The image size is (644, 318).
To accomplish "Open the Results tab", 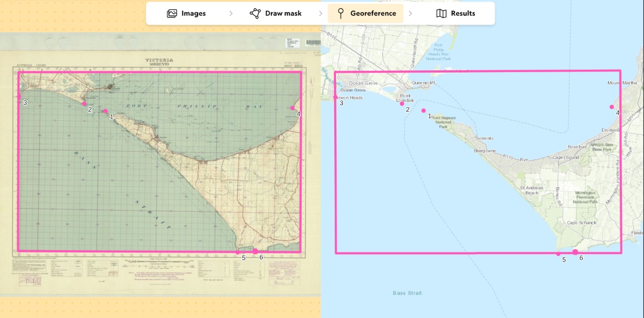I will click(456, 13).
